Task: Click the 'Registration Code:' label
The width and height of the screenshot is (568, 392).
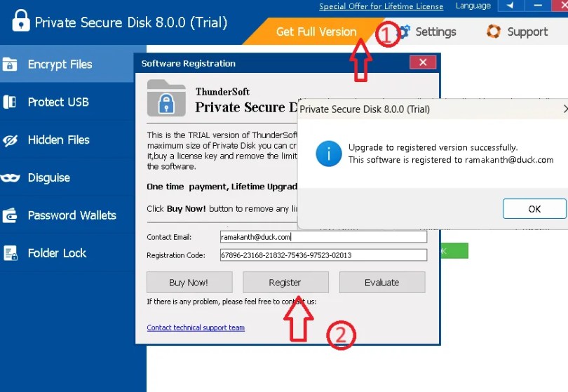Action: (176, 255)
